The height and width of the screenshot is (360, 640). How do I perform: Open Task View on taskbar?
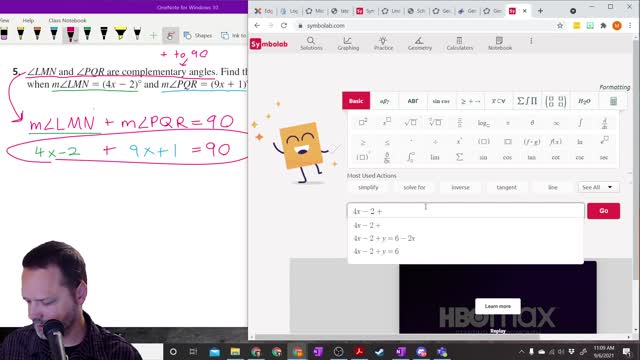(x=193, y=351)
